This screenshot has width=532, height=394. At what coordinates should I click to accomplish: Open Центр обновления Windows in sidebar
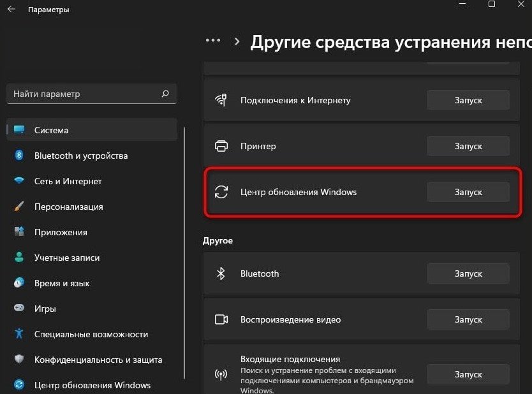click(92, 385)
